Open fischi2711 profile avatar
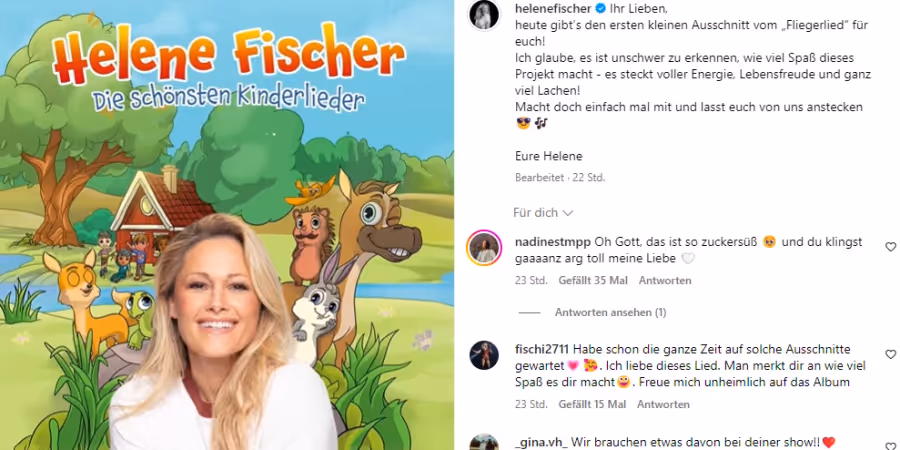 point(484,355)
